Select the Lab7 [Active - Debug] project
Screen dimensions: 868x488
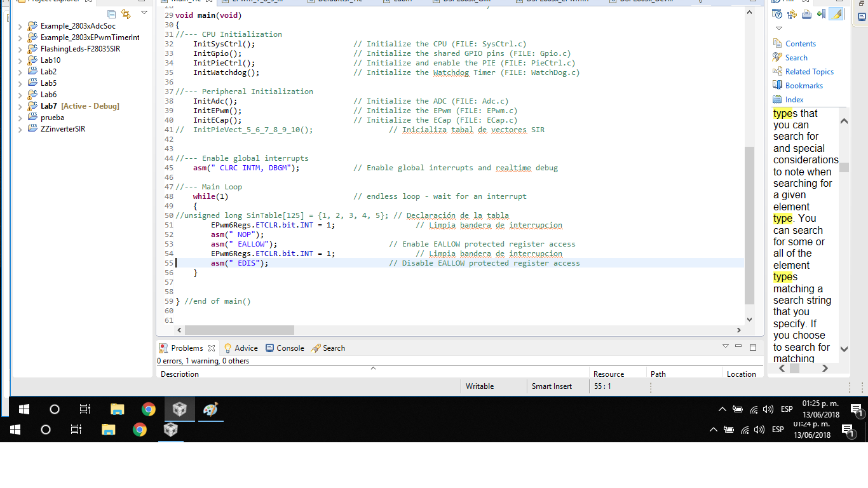(x=80, y=106)
